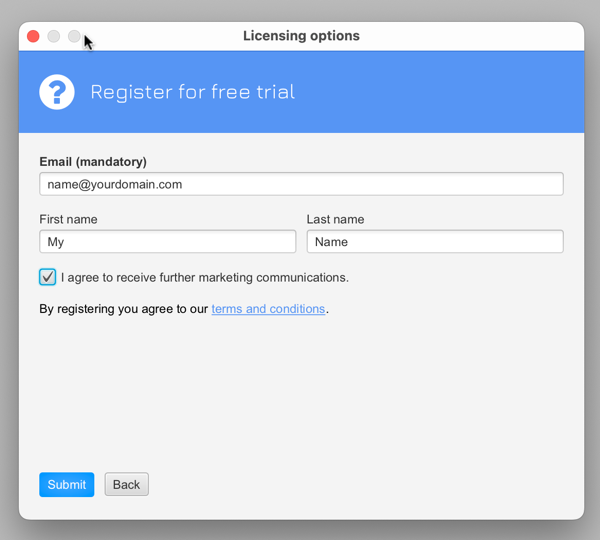600x540 pixels.
Task: Click blank form area above the Submit button
Action: 300,400
